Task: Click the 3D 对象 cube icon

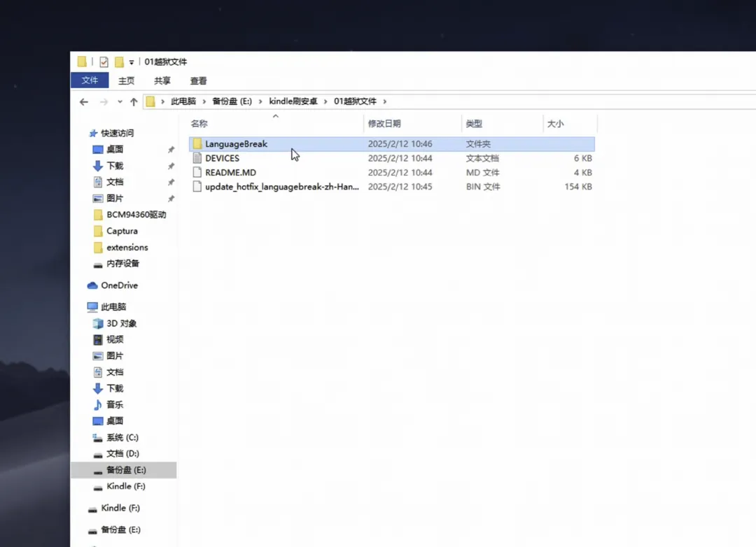Action: click(x=98, y=323)
